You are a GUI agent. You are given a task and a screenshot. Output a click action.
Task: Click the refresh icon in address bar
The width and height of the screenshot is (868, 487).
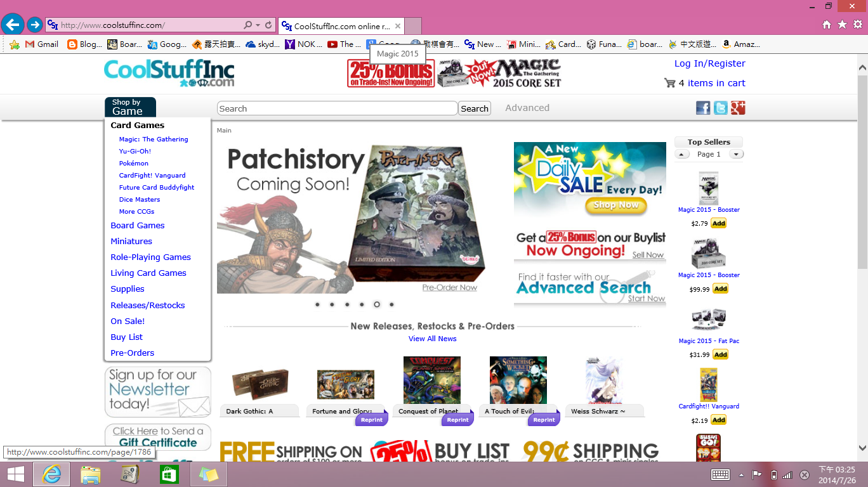point(268,25)
